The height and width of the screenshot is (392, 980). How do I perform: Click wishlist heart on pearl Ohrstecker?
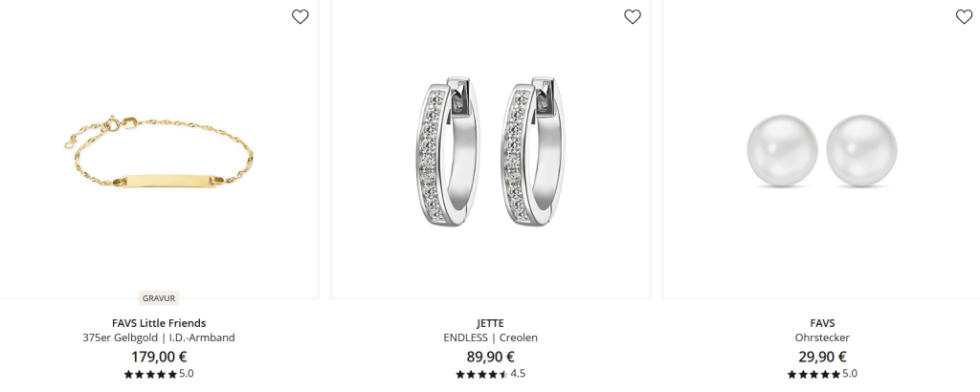965,17
